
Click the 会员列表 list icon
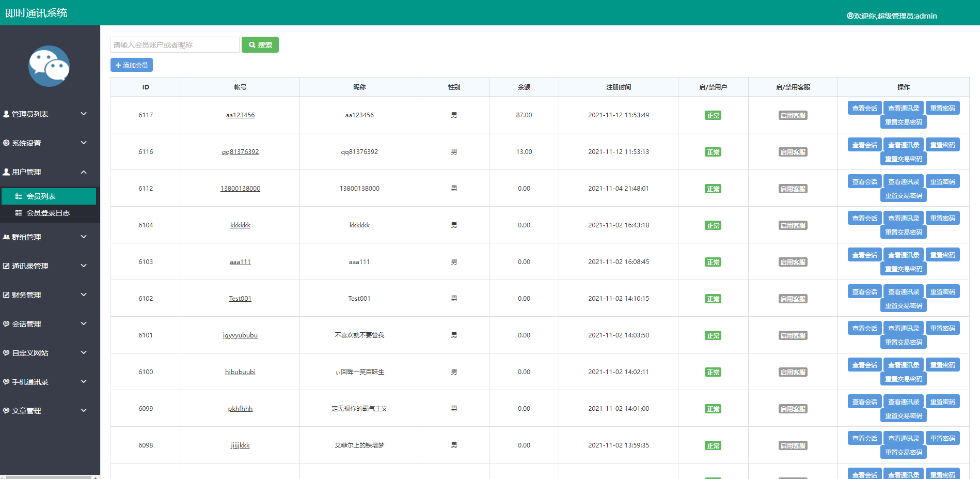pyautogui.click(x=19, y=196)
